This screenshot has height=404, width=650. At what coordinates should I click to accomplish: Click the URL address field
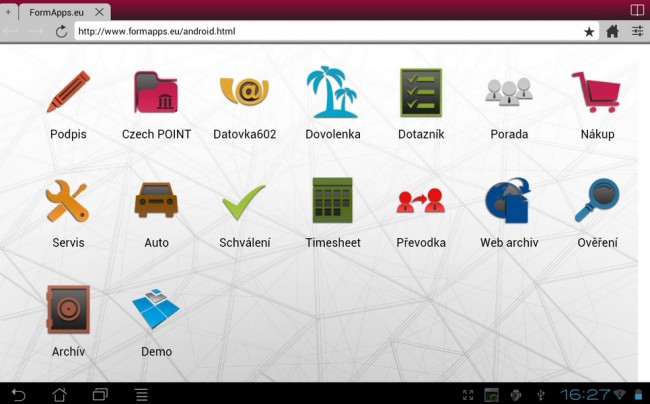[325, 31]
